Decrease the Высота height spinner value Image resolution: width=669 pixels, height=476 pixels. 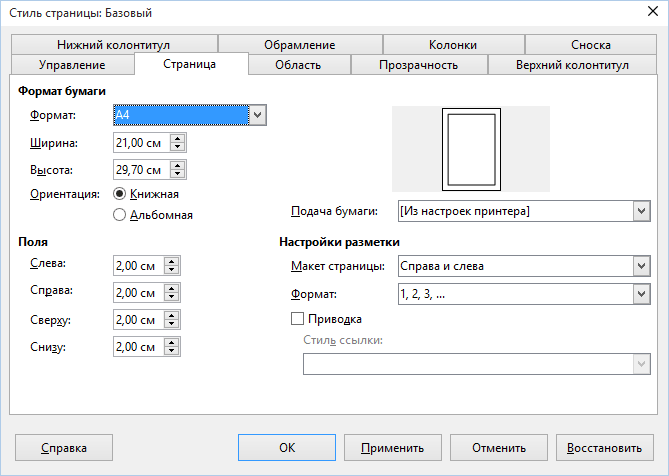pos(177,175)
